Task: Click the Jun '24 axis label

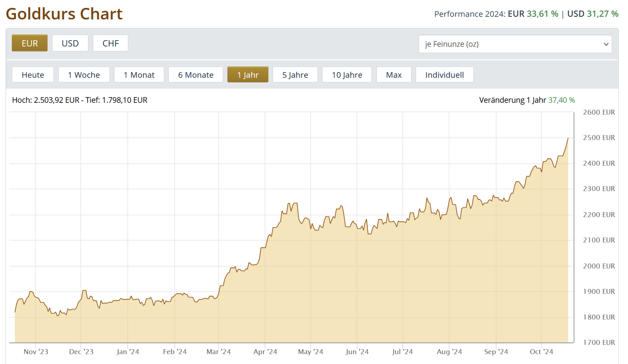Action: [357, 352]
